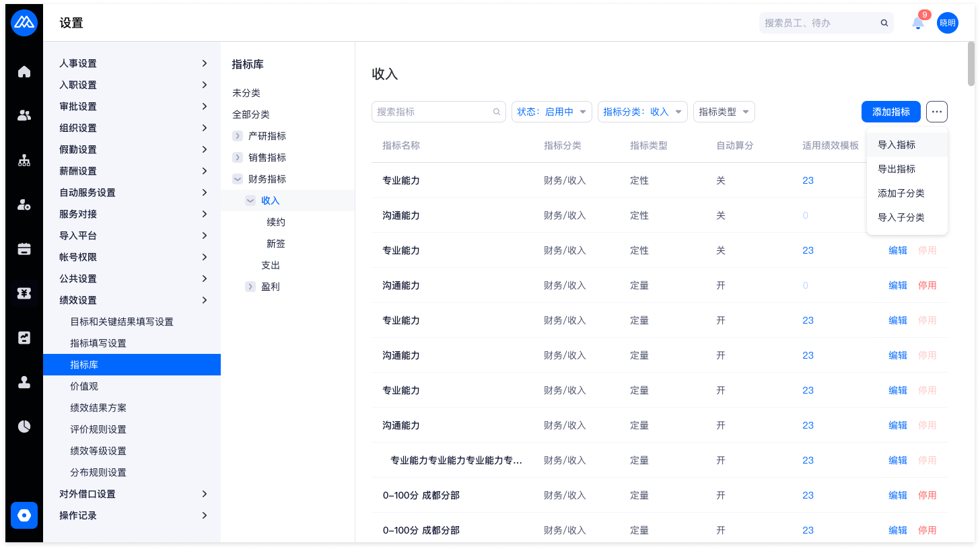Image resolution: width=980 pixels, height=549 pixels.
Task: Expand the 产研指标 tree node
Action: (x=238, y=136)
